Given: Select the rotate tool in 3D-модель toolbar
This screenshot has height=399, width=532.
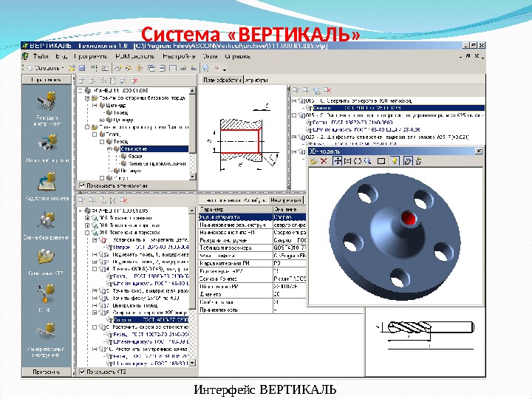Looking at the screenshot, I should point(358,161).
